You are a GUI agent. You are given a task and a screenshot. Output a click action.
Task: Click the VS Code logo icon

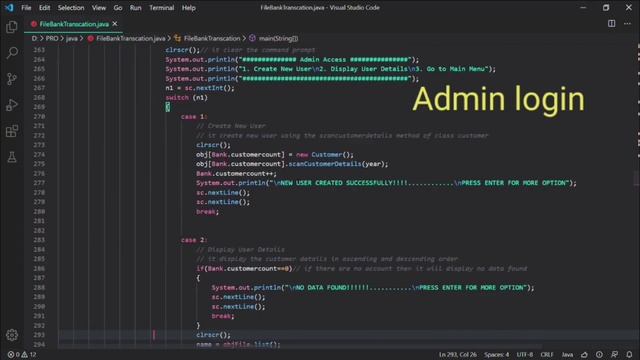pos(9,7)
